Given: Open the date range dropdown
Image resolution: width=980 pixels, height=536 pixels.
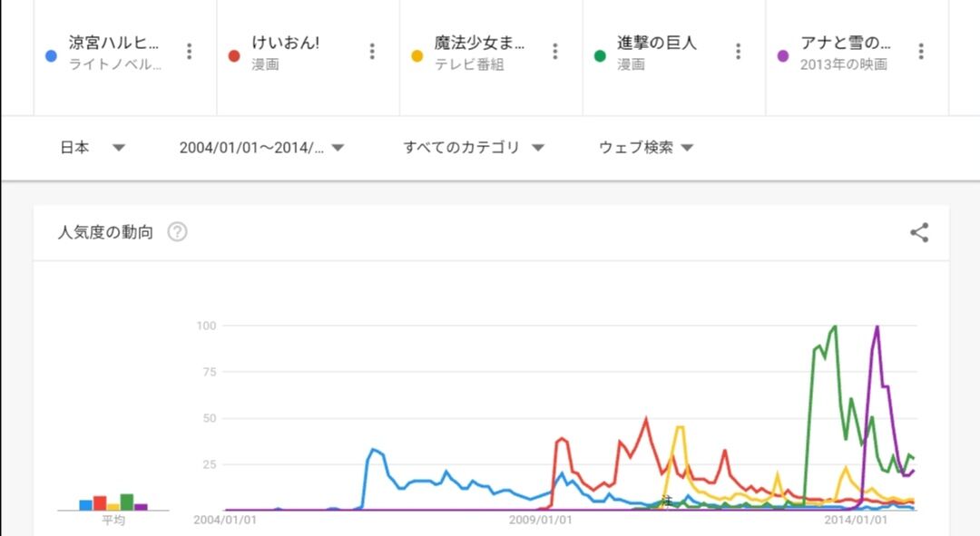Looking at the screenshot, I should [261, 148].
